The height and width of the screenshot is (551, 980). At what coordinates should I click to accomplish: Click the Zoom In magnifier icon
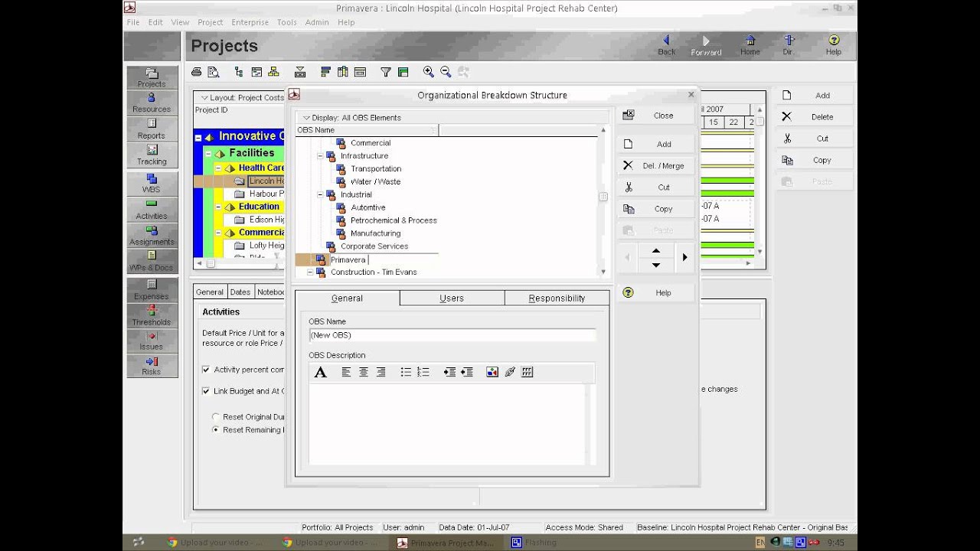[429, 72]
